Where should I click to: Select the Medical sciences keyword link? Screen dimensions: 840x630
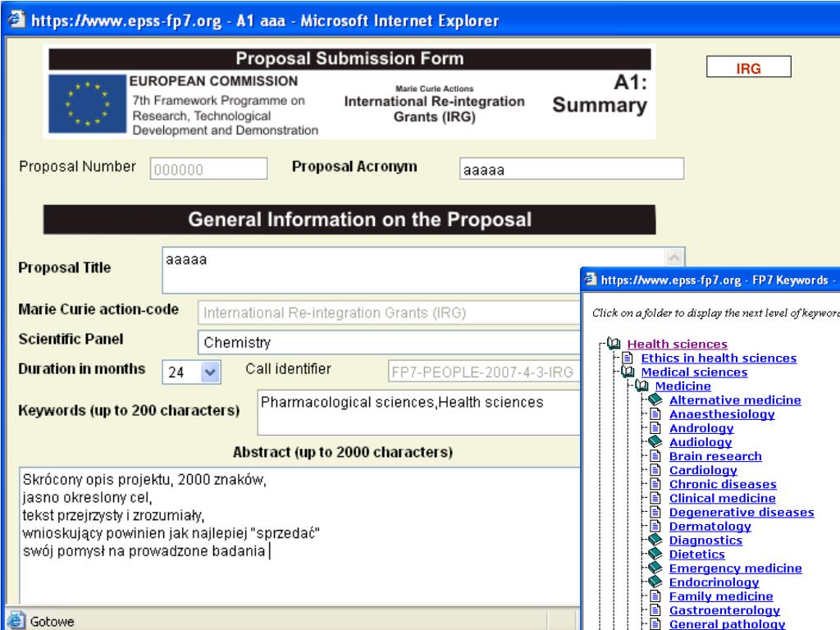tap(694, 372)
